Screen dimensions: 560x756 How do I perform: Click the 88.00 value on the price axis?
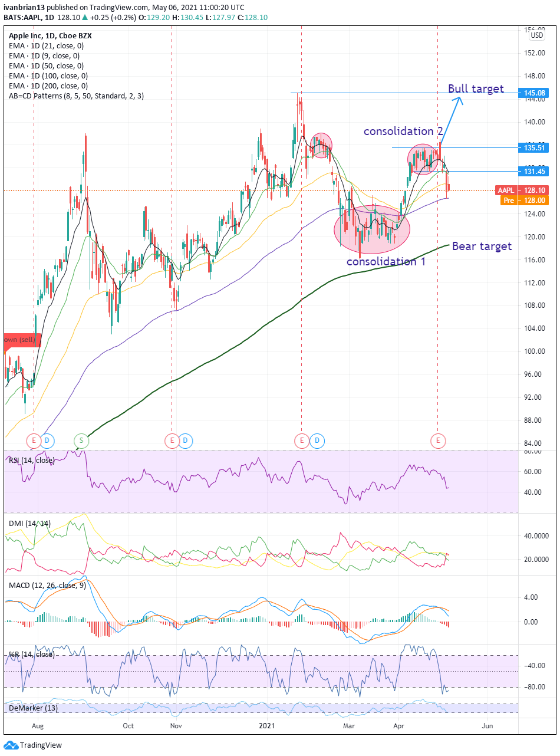click(x=534, y=420)
